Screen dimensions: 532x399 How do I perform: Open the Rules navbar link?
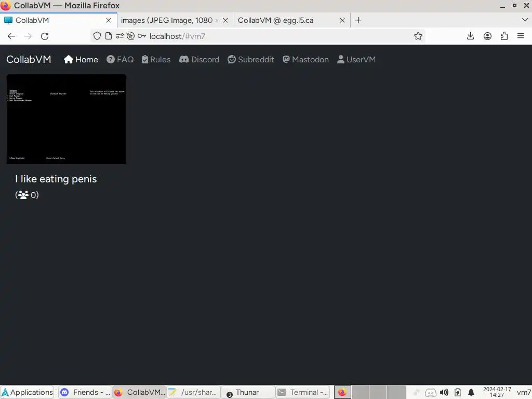click(x=156, y=59)
